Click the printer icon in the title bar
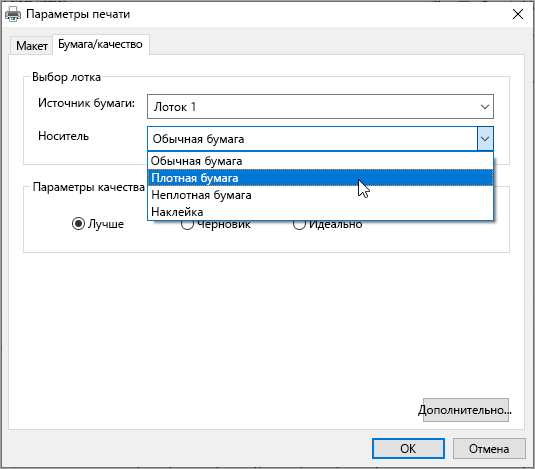Image resolution: width=535 pixels, height=469 pixels. pyautogui.click(x=13, y=14)
